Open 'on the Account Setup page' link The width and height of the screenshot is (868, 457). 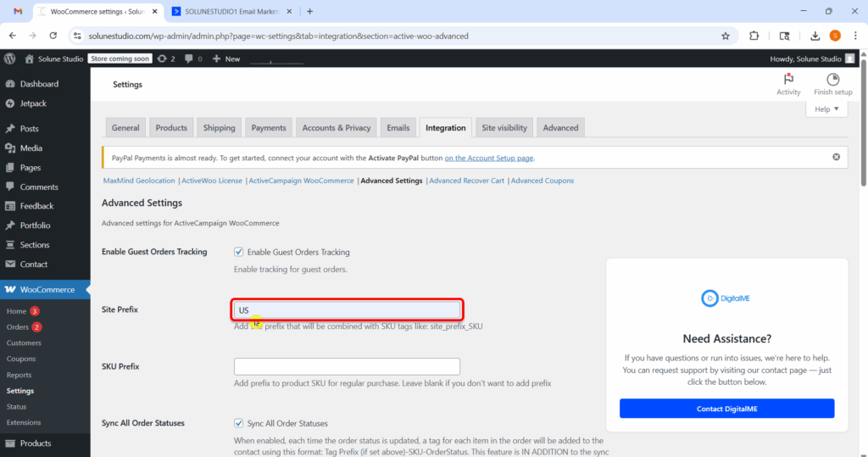click(489, 158)
